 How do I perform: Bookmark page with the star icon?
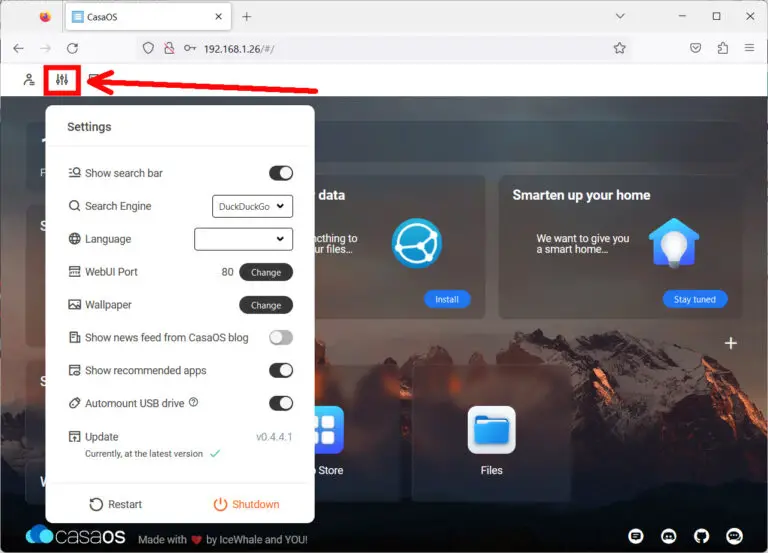point(619,48)
